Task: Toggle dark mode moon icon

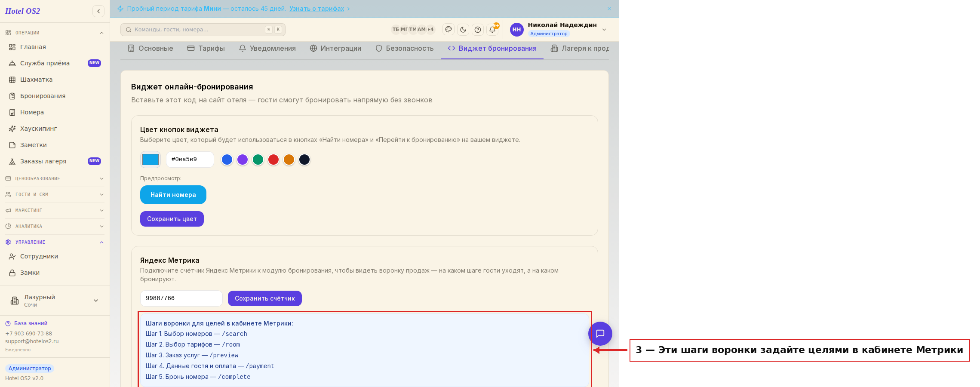Action: click(x=463, y=29)
